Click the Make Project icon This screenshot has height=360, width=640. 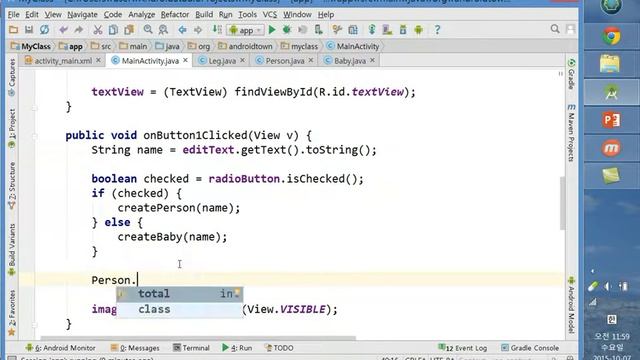[x=217, y=30]
